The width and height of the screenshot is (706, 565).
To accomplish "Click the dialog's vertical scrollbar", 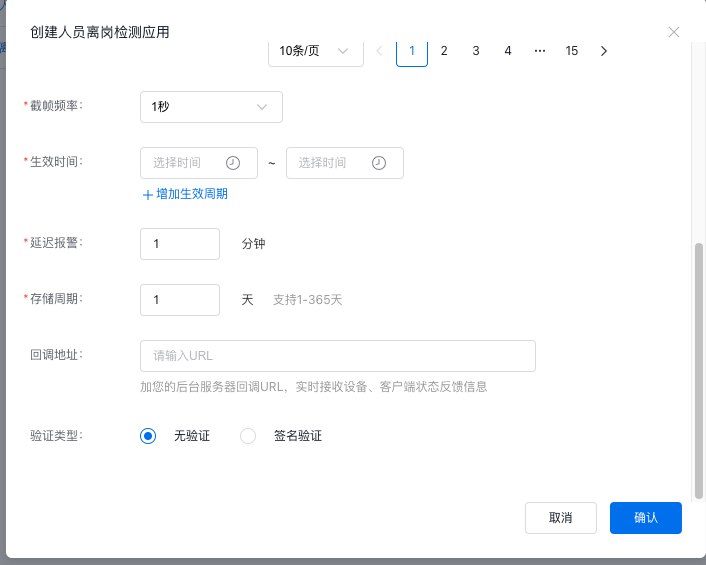I will (x=698, y=370).
